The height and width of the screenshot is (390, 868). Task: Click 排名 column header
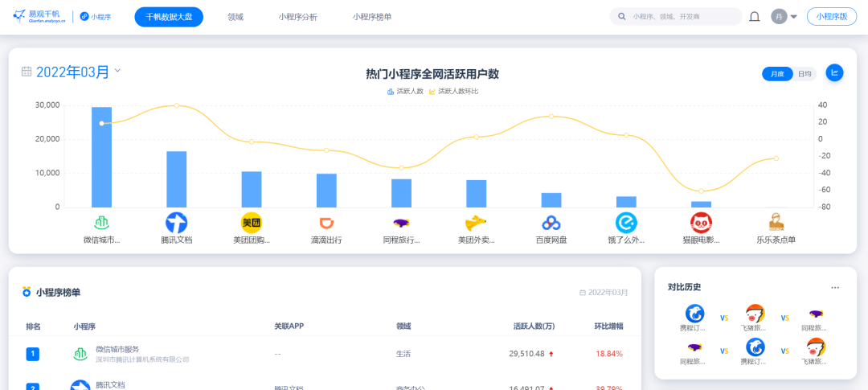point(33,326)
